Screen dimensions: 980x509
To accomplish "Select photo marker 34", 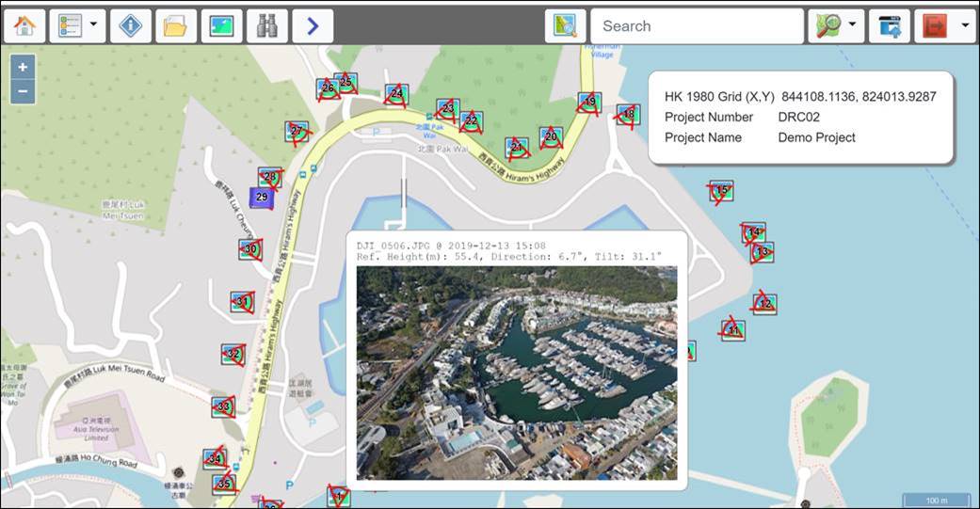I will pyautogui.click(x=215, y=460).
